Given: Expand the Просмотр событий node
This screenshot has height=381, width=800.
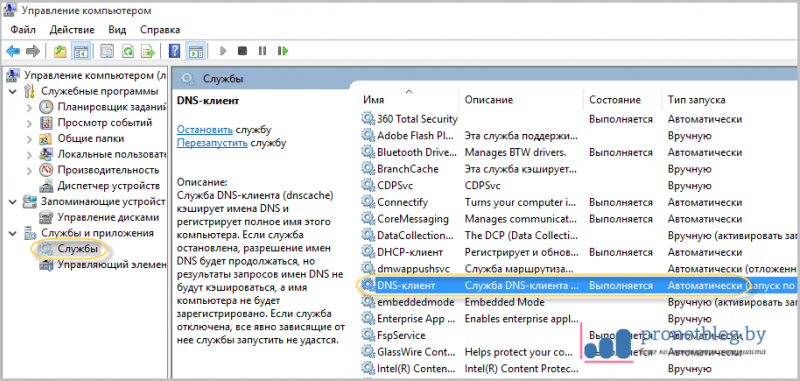Looking at the screenshot, I should pyautogui.click(x=29, y=123).
